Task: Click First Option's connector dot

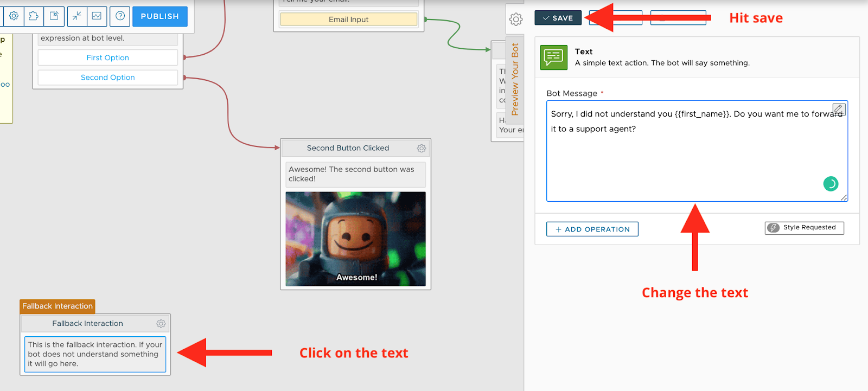Action: coord(184,57)
